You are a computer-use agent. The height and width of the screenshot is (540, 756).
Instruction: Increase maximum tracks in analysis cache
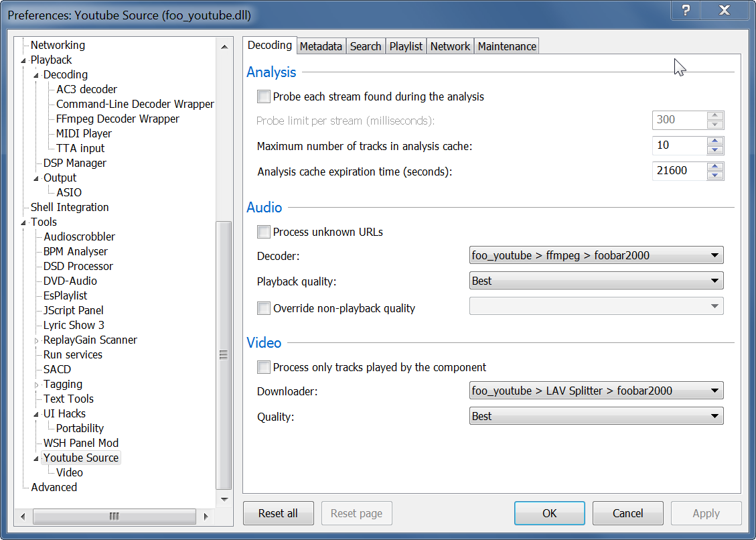pos(715,141)
